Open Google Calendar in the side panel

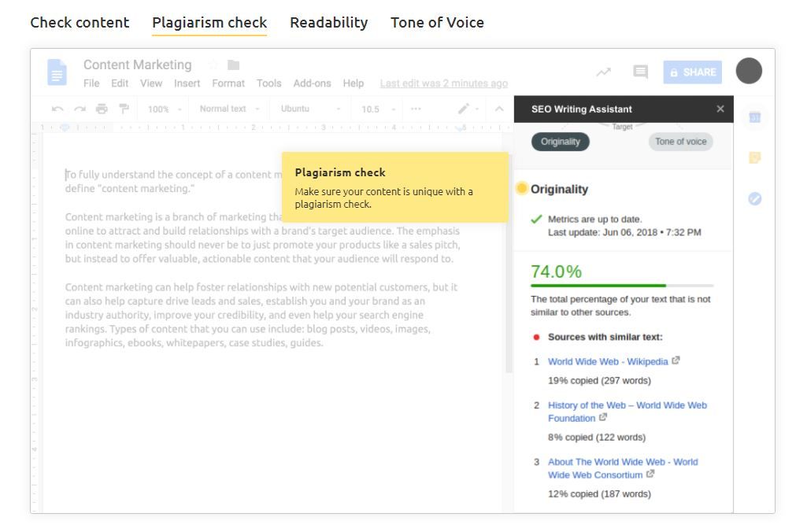tap(753, 116)
